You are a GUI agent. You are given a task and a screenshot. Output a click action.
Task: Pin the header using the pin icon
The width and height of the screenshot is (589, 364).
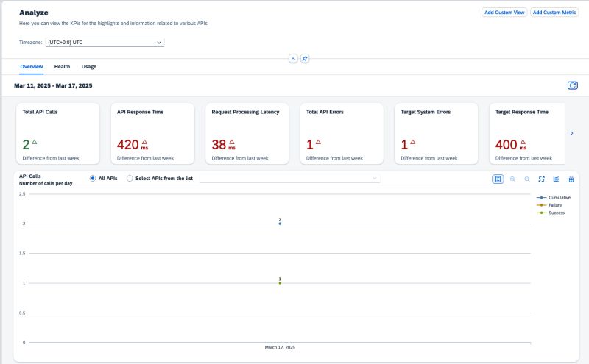coord(305,59)
